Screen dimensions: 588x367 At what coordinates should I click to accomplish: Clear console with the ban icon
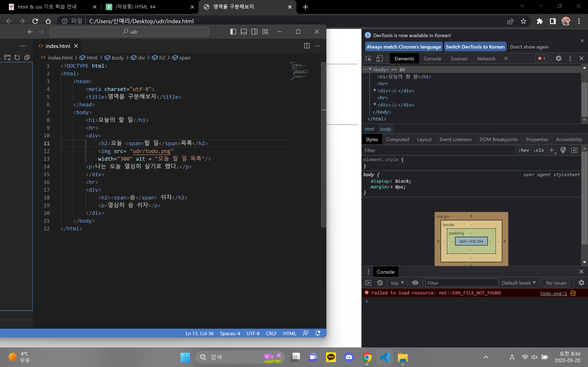pos(380,283)
